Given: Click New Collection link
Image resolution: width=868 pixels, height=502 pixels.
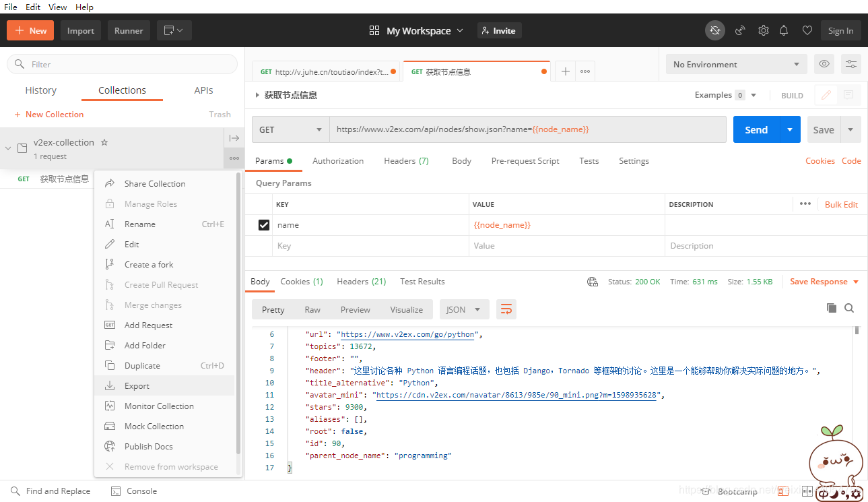Looking at the screenshot, I should point(48,115).
